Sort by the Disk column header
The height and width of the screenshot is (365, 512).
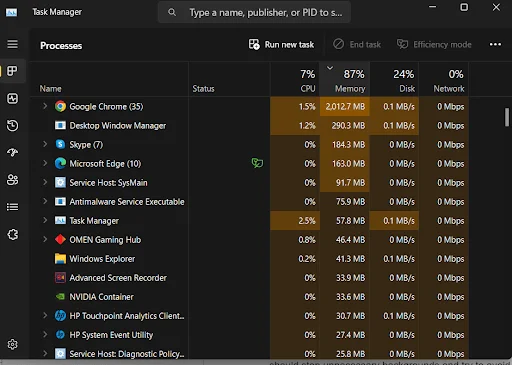coord(394,80)
